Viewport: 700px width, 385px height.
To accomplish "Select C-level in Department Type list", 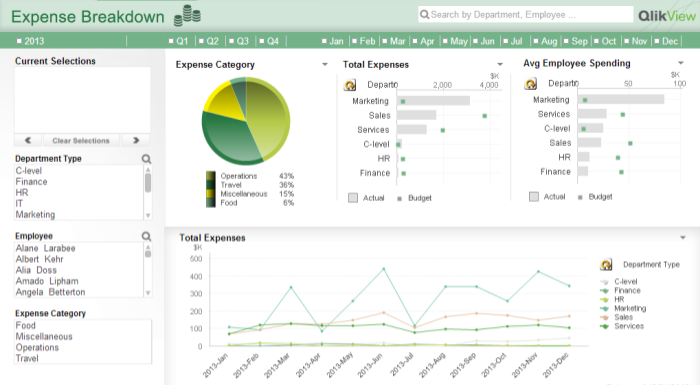I will [x=79, y=171].
